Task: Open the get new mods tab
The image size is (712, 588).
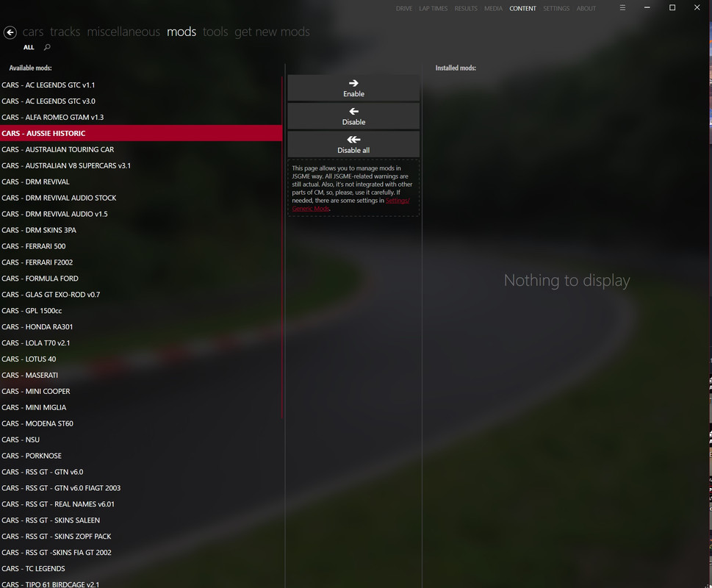Action: (x=272, y=32)
